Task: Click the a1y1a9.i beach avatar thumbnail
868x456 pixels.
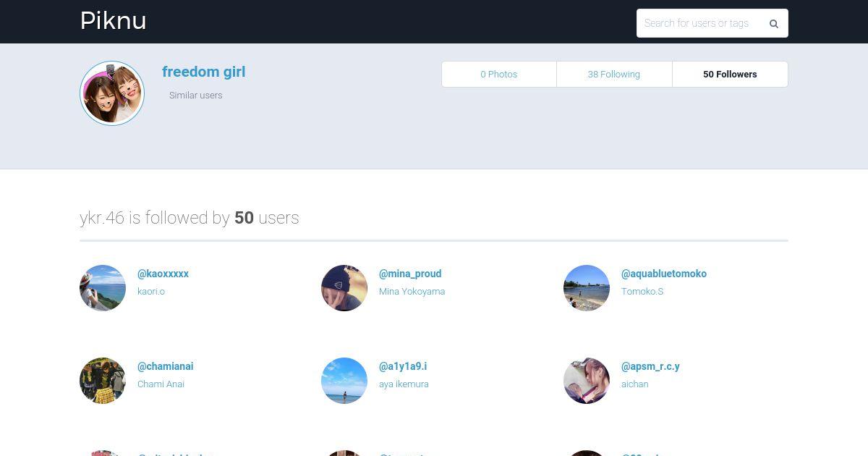Action: tap(344, 381)
